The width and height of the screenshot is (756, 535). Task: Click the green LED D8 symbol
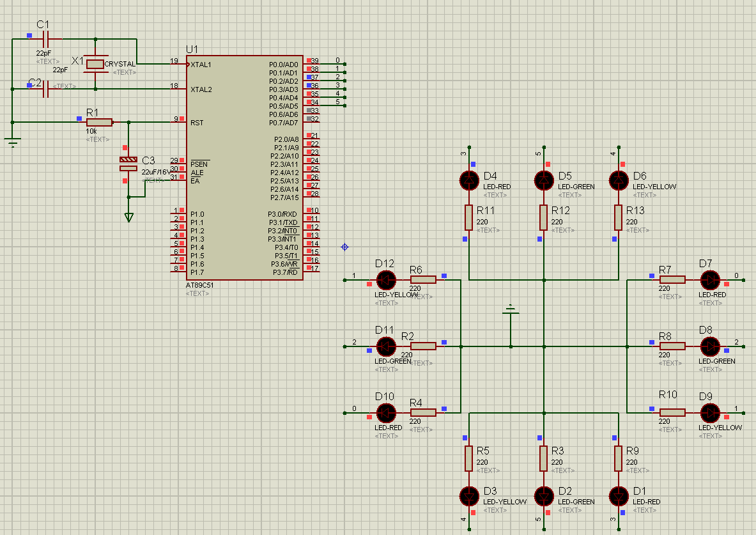(710, 346)
